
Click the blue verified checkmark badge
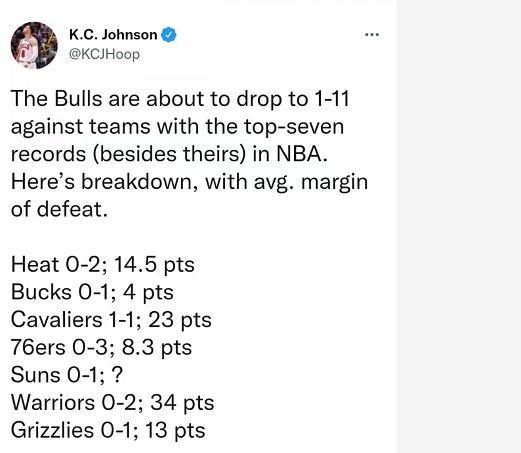click(x=169, y=35)
